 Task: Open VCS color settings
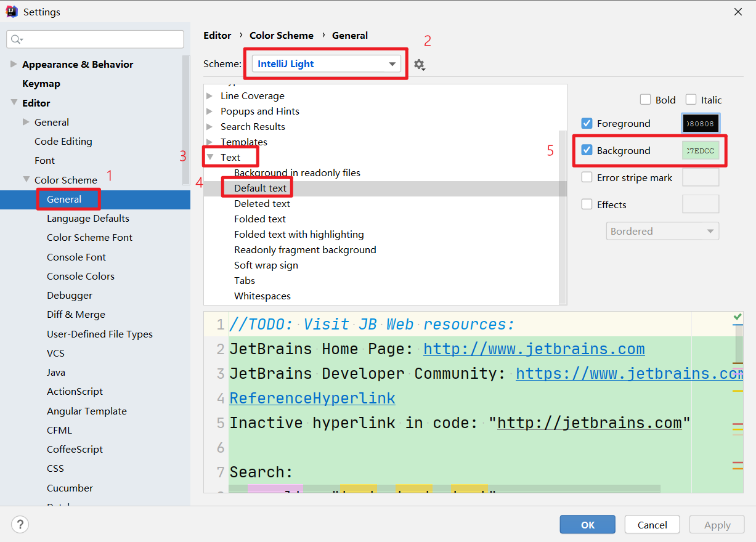(55, 354)
